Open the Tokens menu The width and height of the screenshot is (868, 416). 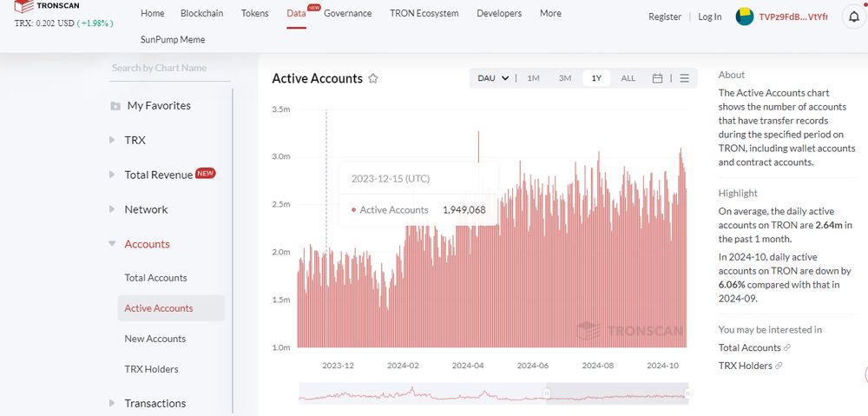point(254,13)
